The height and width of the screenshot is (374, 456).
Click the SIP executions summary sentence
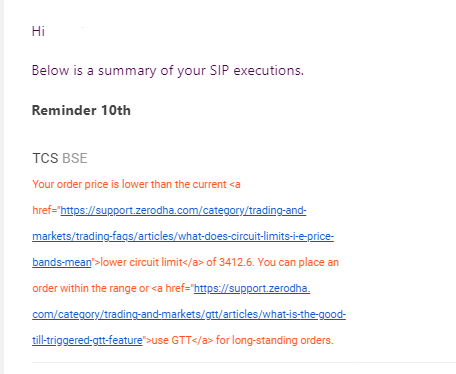[x=168, y=71]
